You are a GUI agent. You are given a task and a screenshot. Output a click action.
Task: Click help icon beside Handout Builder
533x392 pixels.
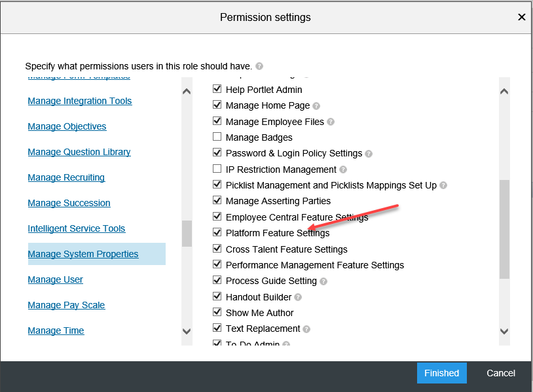pyautogui.click(x=298, y=297)
